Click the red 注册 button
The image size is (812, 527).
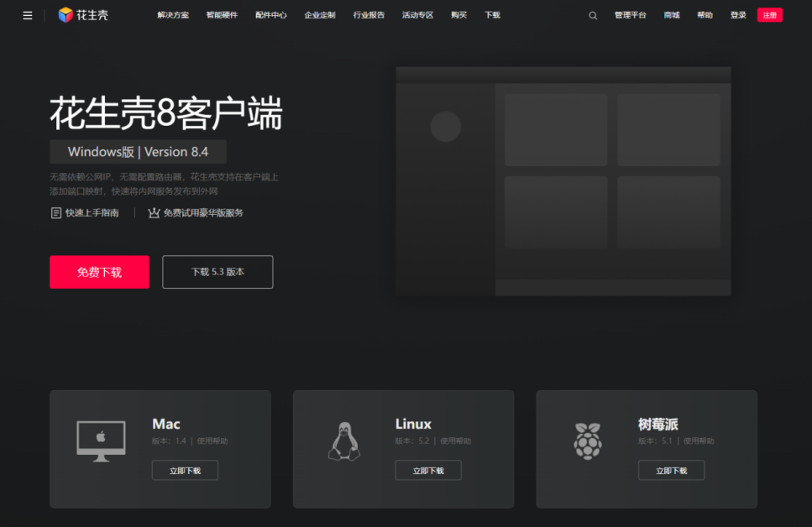(x=769, y=15)
